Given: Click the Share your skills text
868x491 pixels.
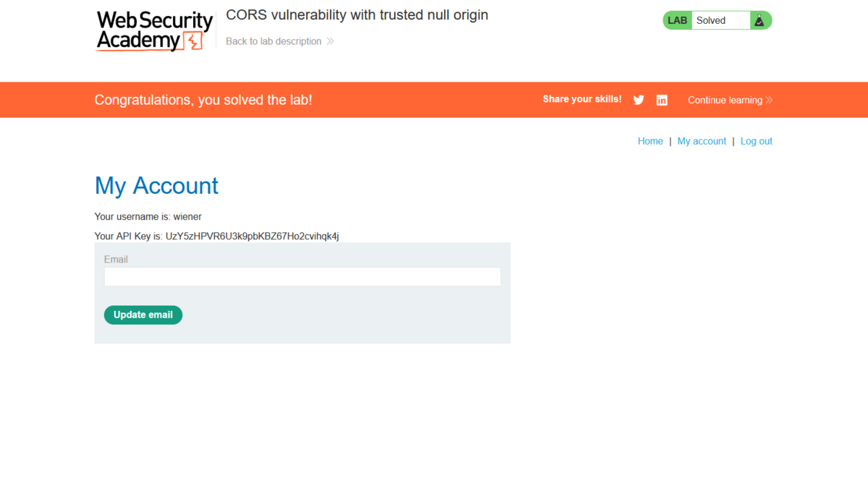Looking at the screenshot, I should pyautogui.click(x=582, y=99).
